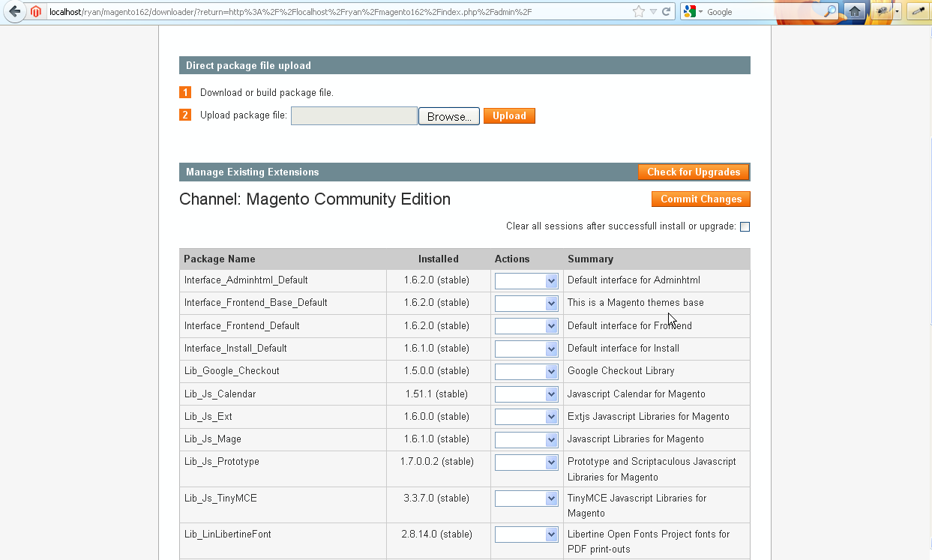Click the Google search engine icon
Viewport: 932px width, 560px height.
(689, 12)
